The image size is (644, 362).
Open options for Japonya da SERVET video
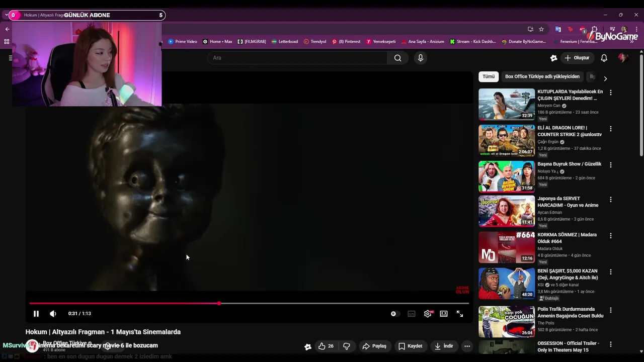611,200
